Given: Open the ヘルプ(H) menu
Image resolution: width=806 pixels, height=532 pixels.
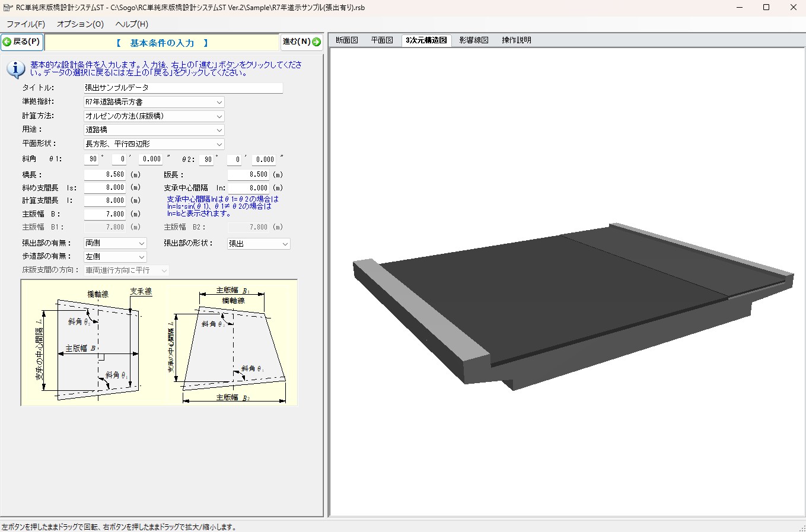Looking at the screenshot, I should coord(132,24).
